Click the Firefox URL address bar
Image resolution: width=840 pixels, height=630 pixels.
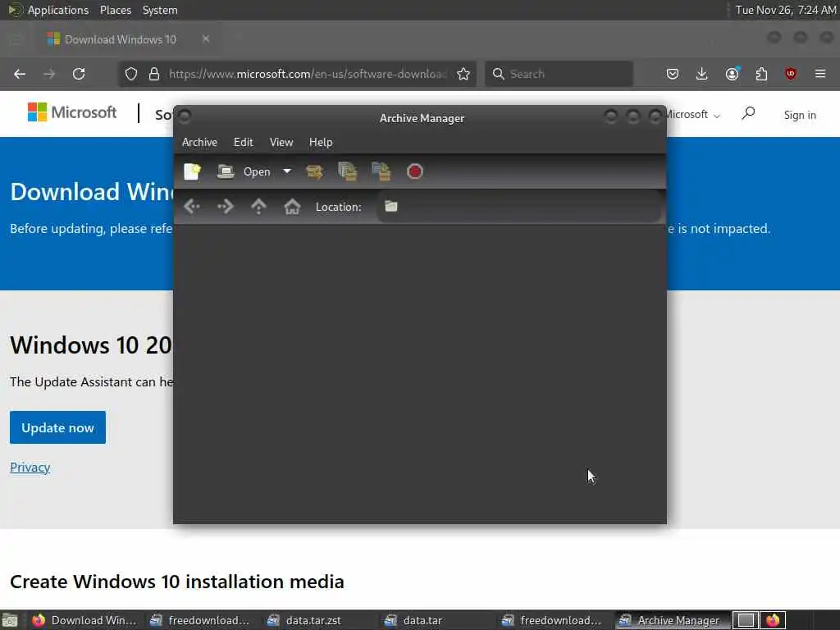(308, 74)
